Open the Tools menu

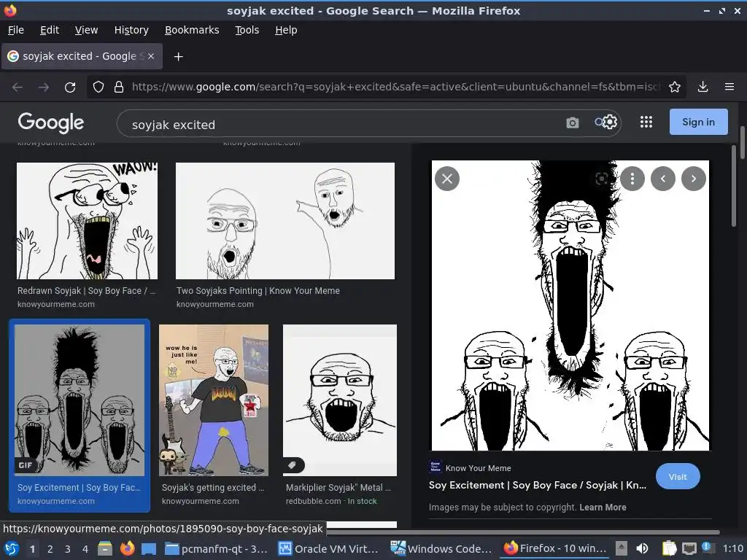point(247,30)
